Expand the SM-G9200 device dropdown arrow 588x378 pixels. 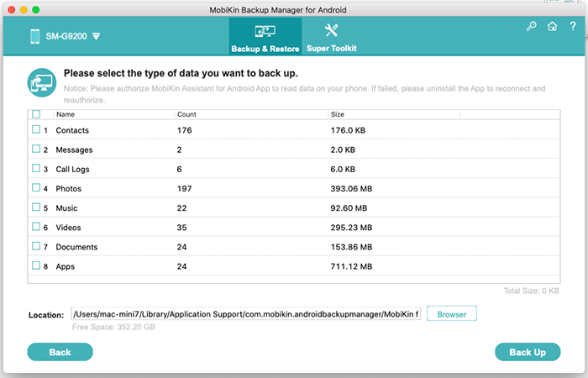click(x=97, y=36)
